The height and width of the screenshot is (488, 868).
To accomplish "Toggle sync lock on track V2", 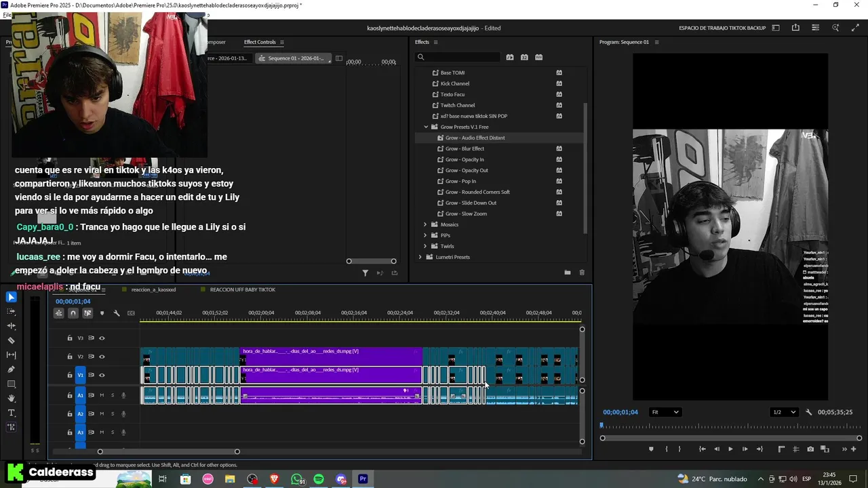I will tap(91, 357).
